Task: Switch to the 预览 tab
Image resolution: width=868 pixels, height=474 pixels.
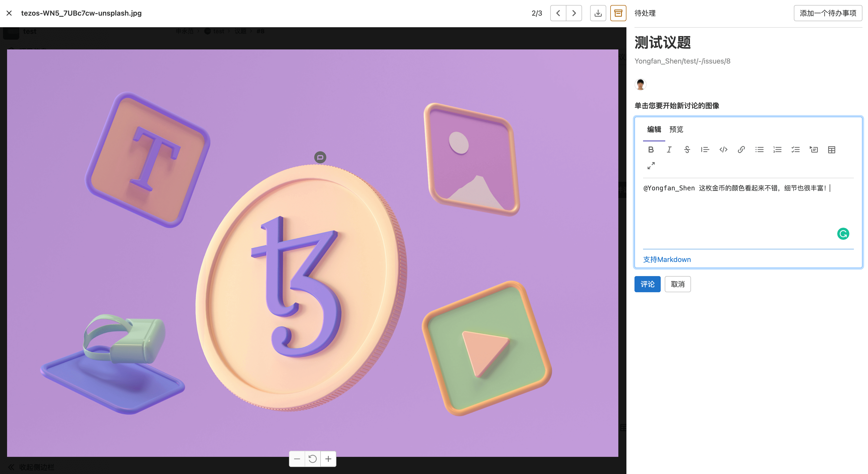Action: point(676,129)
